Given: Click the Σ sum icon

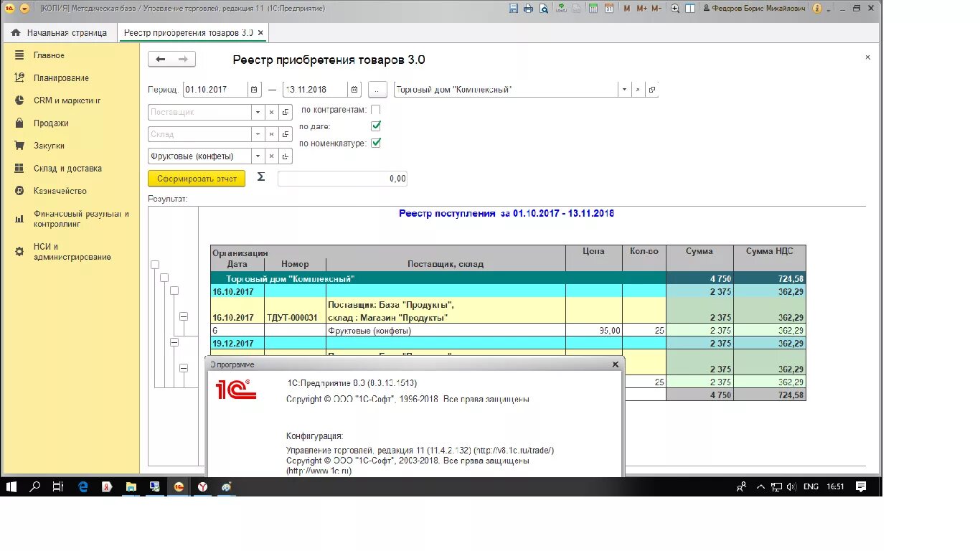Looking at the screenshot, I should click(x=261, y=177).
